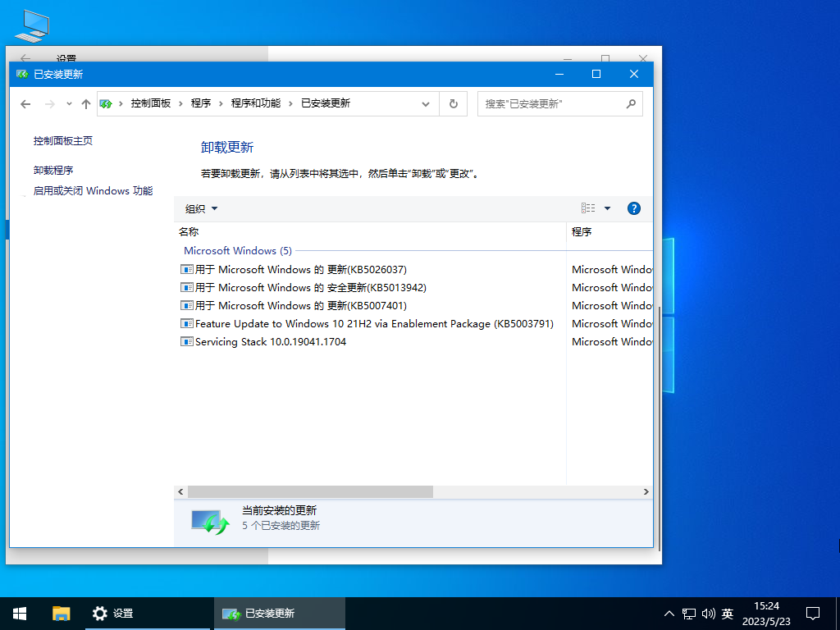This screenshot has height=630, width=840.
Task: Open File Explorer from the taskbar
Action: 61,613
